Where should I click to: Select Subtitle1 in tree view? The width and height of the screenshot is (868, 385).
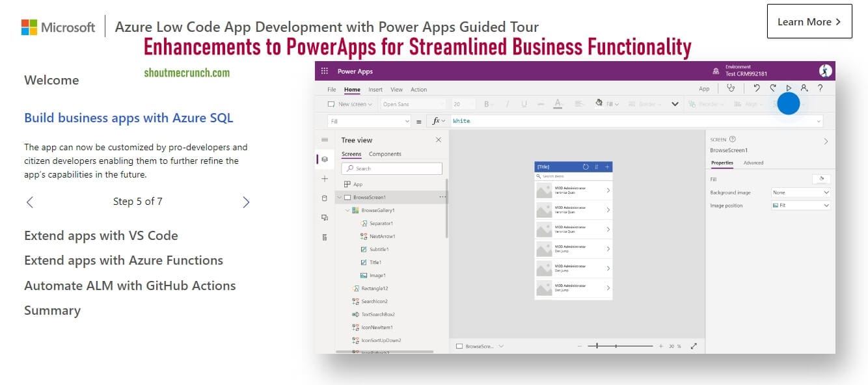379,249
